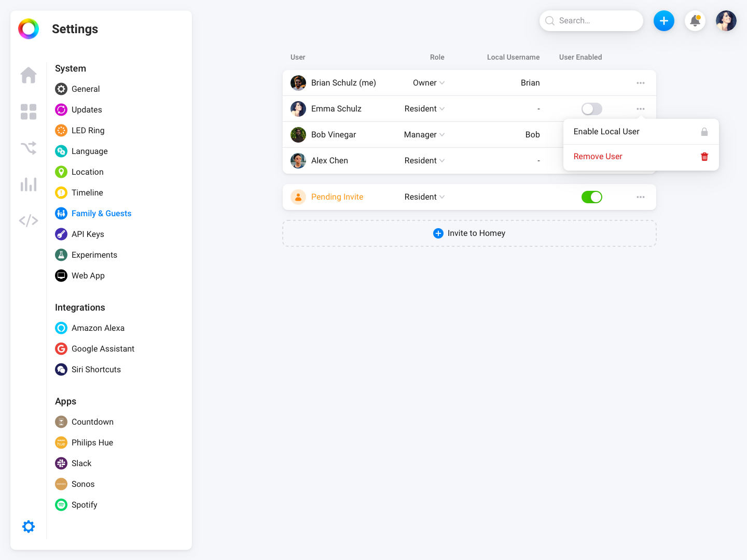Open Emma Schulz's Resident role dropdown
Image resolution: width=747 pixels, height=560 pixels.
424,109
